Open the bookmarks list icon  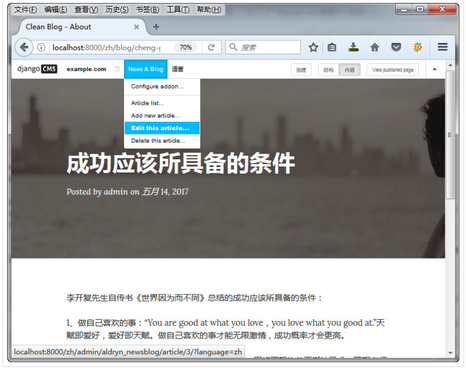[332, 47]
